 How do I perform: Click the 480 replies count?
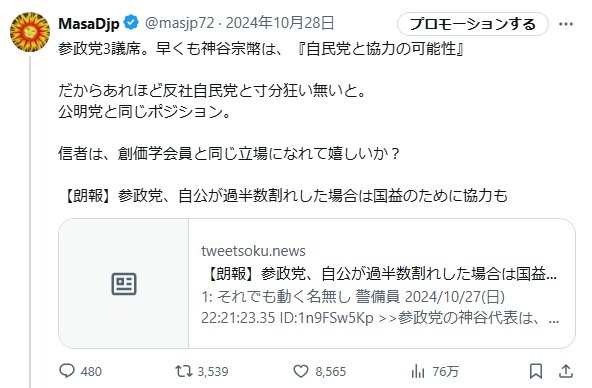[x=91, y=371]
